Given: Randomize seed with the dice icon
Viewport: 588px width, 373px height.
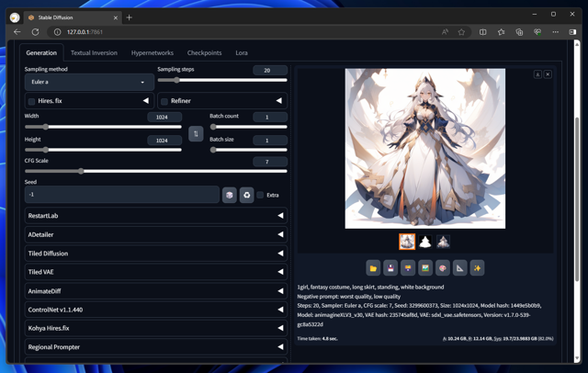Looking at the screenshot, I should tap(230, 195).
